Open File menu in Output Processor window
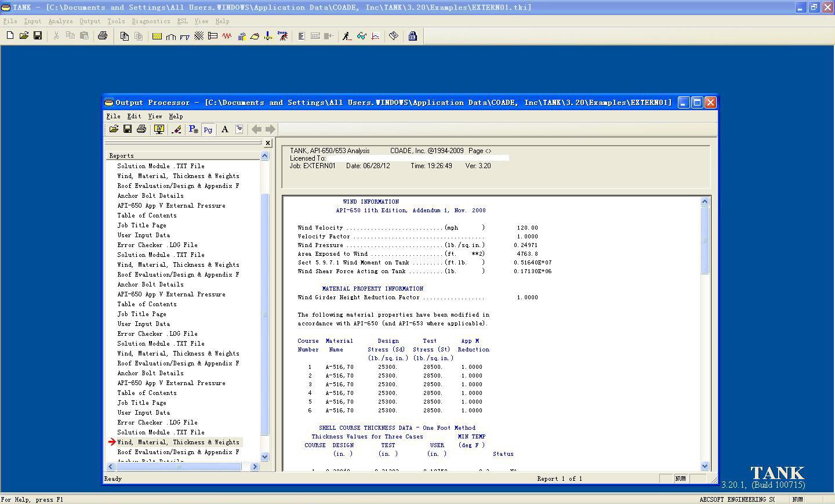This screenshot has height=504, width=835. coord(113,116)
